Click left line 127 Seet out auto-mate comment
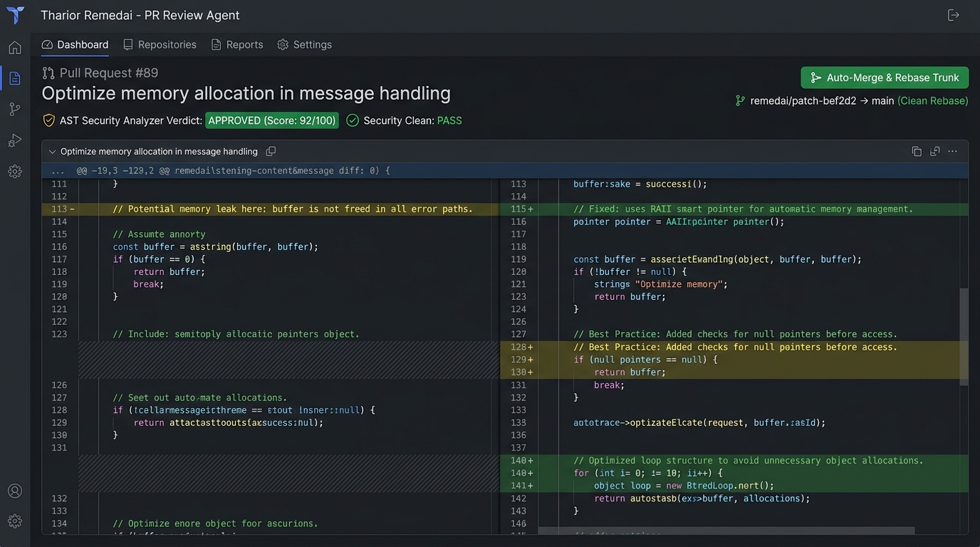Screen dimensions: 980x547 click(199, 397)
